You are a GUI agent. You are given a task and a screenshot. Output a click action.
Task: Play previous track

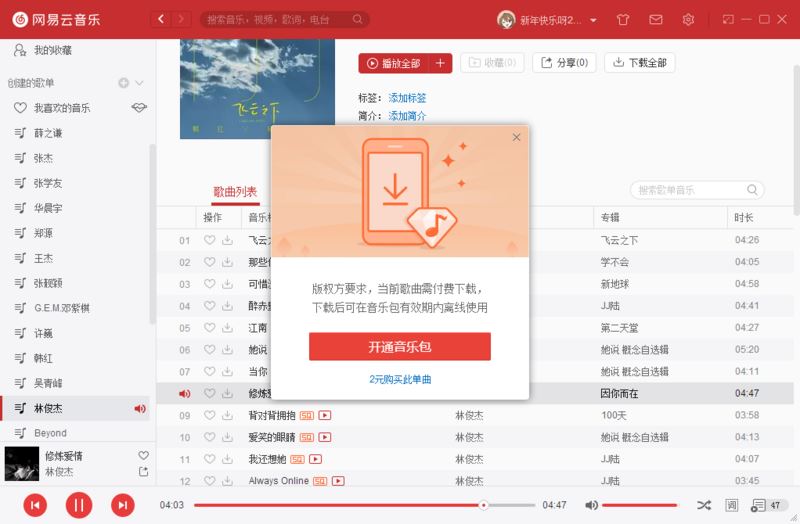(x=35, y=505)
